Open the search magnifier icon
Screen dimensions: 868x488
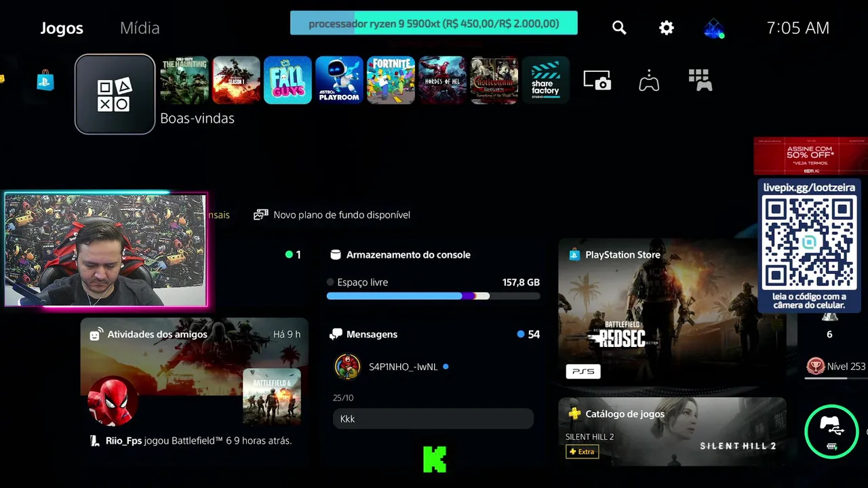click(x=619, y=28)
